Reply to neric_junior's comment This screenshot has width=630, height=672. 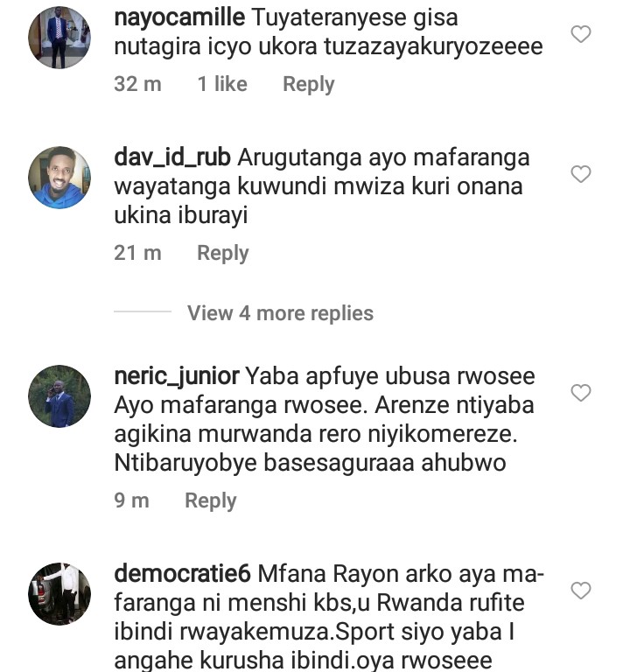pos(210,501)
